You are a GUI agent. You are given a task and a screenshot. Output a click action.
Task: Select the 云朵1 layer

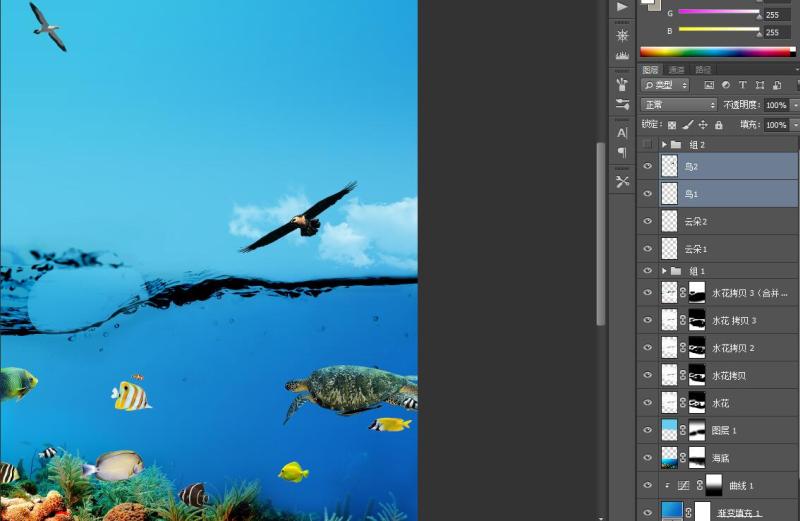coord(729,249)
